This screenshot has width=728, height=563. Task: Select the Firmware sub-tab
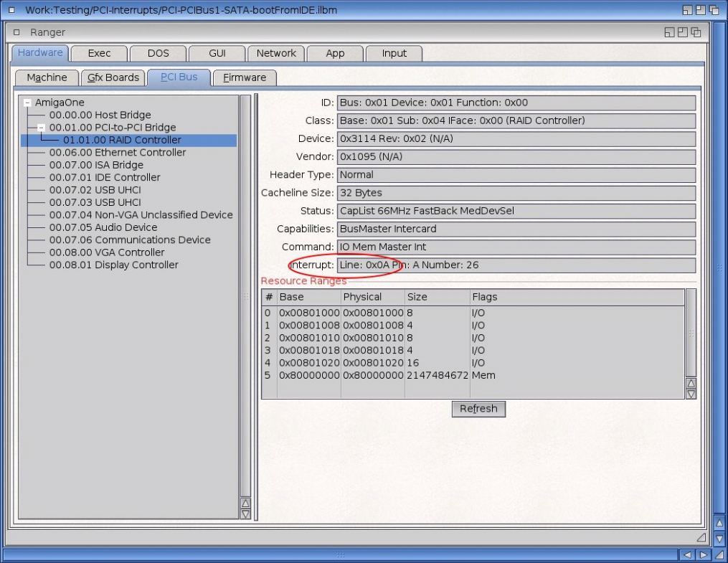245,77
